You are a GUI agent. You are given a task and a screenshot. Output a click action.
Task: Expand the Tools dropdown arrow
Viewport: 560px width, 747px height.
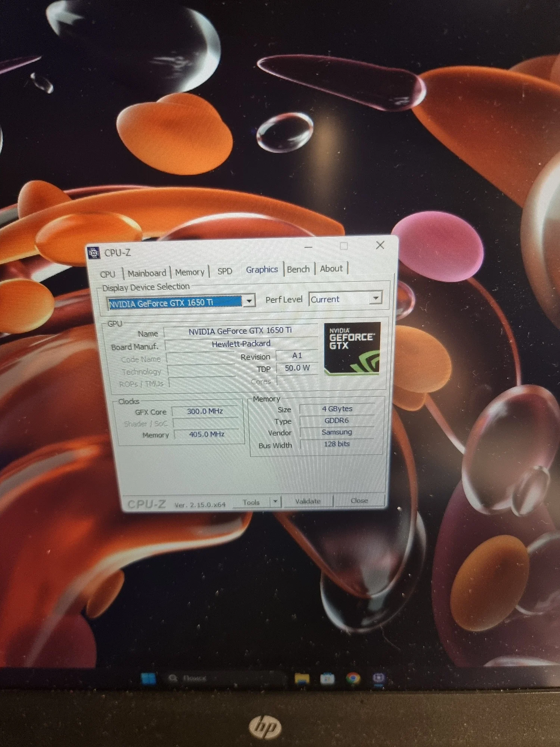(275, 501)
